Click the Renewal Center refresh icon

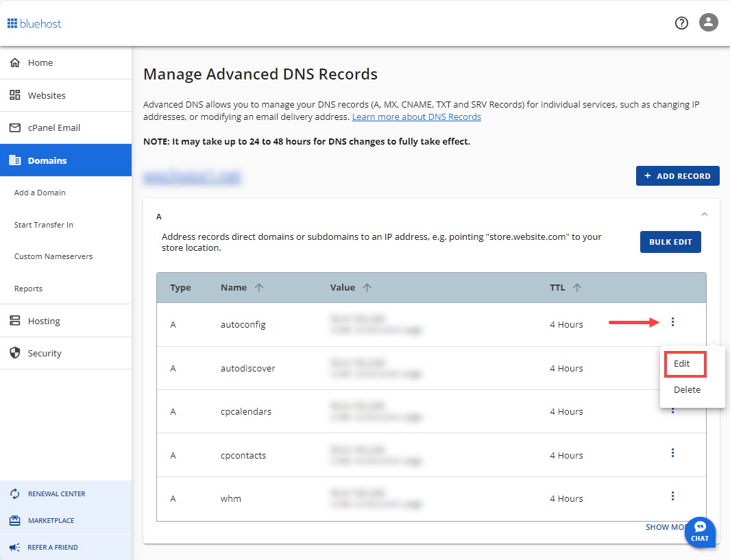click(x=15, y=494)
